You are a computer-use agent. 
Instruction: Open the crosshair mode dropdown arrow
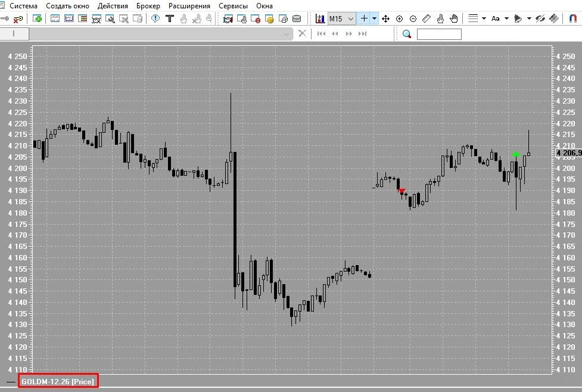click(374, 18)
